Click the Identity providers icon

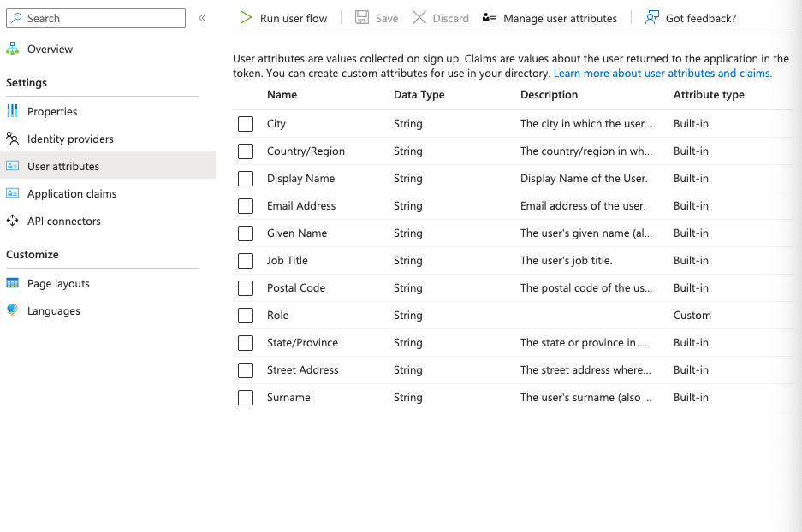(13, 139)
